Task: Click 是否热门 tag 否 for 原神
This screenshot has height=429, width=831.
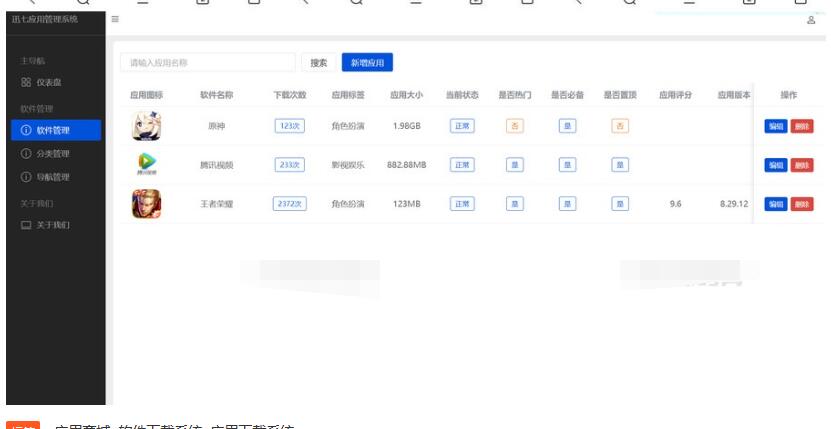Action: click(516, 126)
